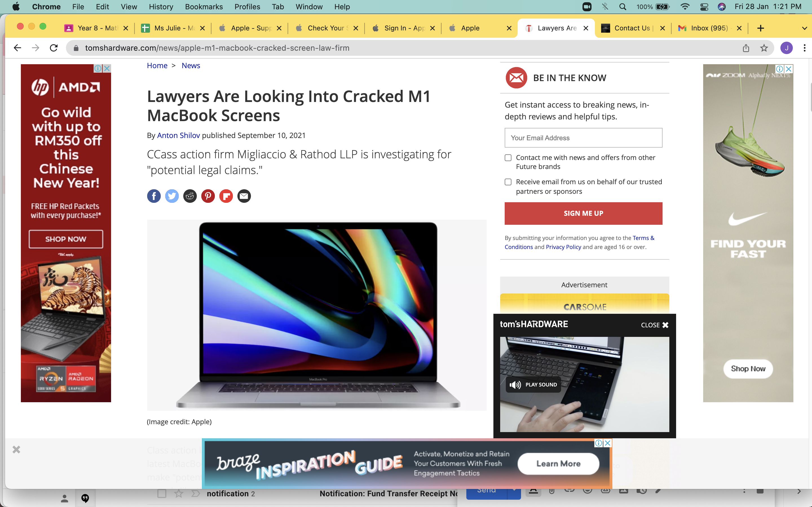Check 'Contact me with news and offers' box
The width and height of the screenshot is (812, 507).
(508, 158)
